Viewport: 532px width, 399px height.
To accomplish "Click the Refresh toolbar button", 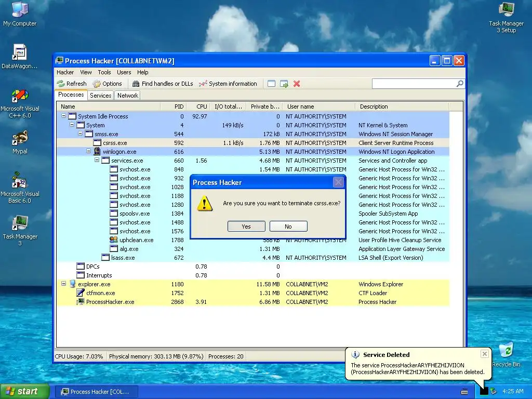I will 72,84.
